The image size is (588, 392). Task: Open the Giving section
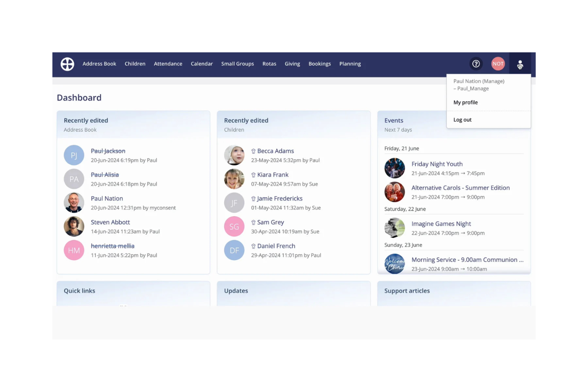click(292, 64)
